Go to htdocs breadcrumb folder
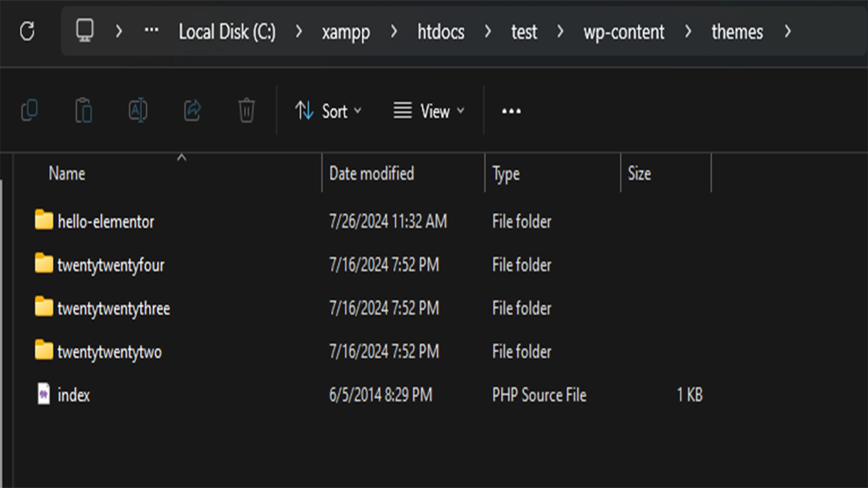868x488 pixels. coord(441,32)
